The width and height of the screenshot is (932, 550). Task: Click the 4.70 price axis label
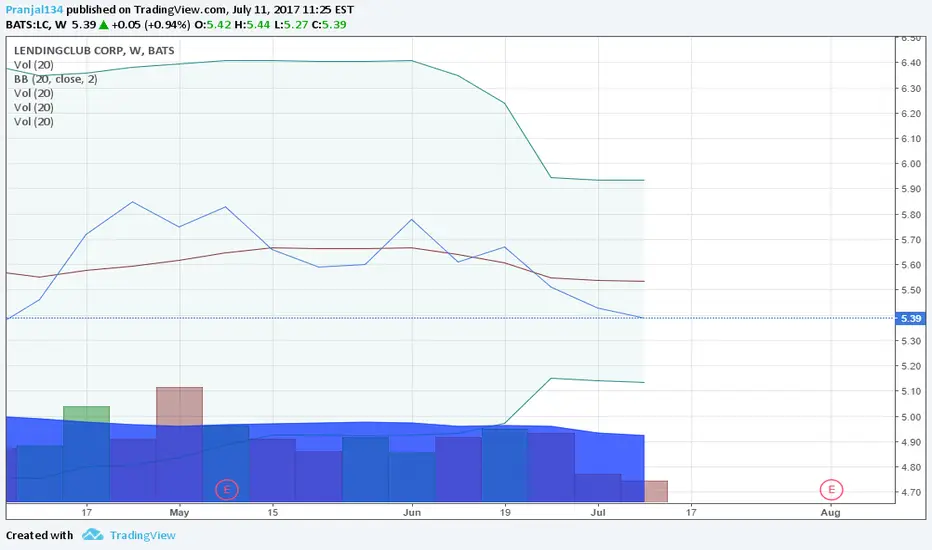coord(911,492)
